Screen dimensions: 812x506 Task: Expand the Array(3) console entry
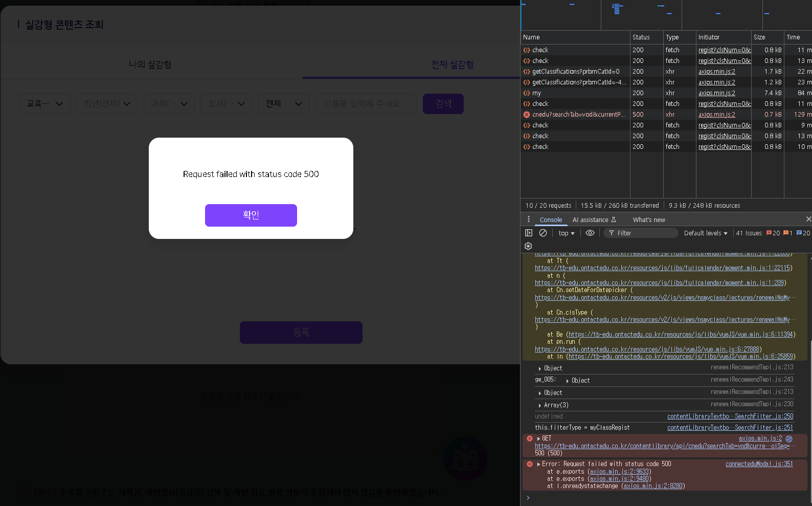point(540,405)
